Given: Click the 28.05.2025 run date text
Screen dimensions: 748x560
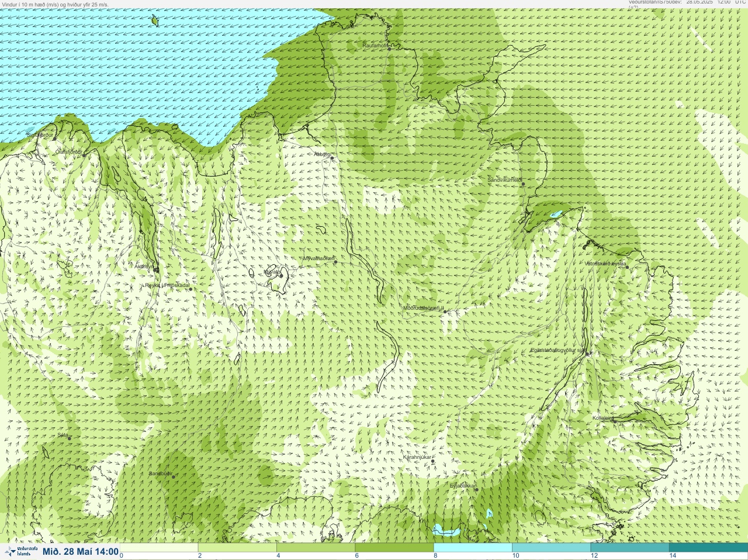Looking at the screenshot, I should tap(700, 2).
